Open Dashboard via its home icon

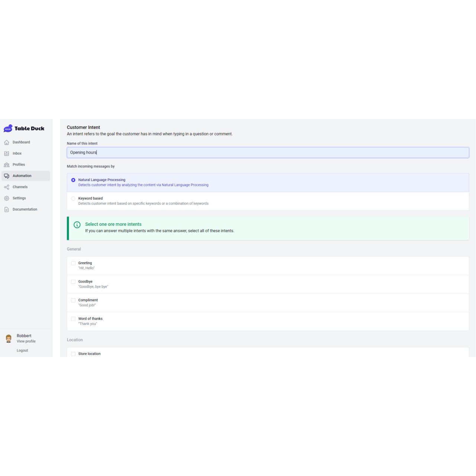pos(7,142)
